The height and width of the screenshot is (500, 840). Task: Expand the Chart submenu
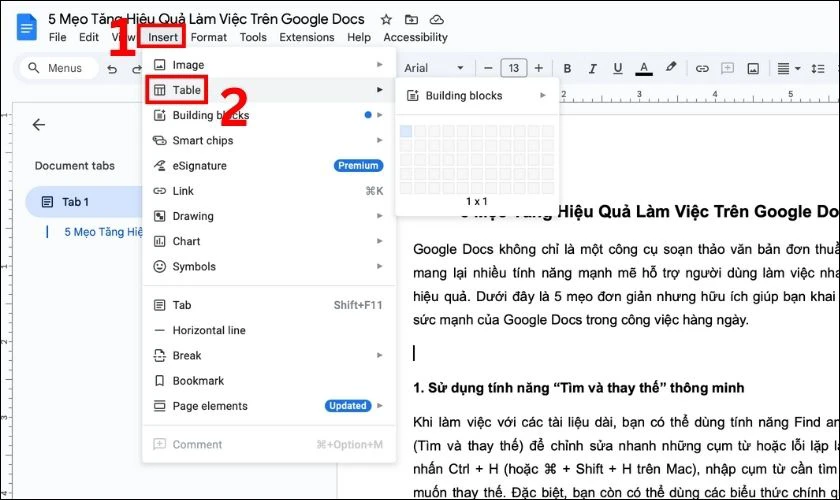click(x=269, y=241)
